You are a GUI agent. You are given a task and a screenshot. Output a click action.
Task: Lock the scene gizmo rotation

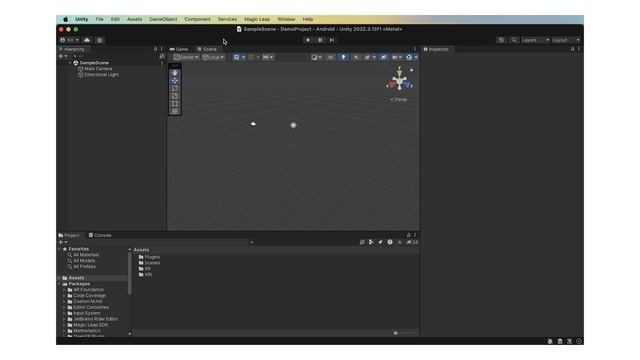pyautogui.click(x=411, y=70)
